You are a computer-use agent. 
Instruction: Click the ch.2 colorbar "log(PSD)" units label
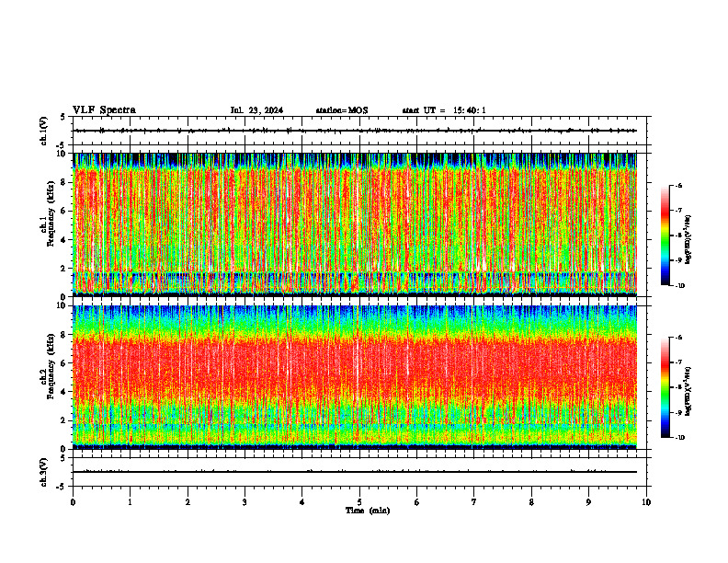point(689,391)
